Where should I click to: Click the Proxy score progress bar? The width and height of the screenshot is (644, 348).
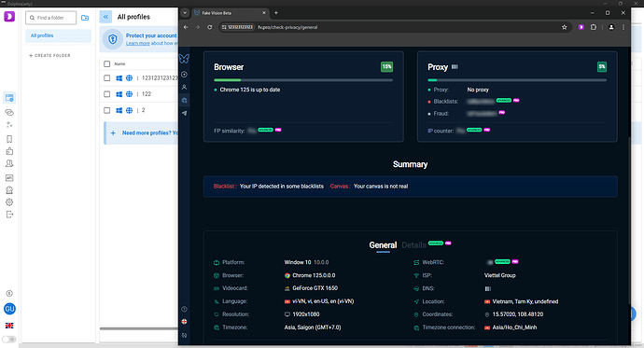pyautogui.click(x=517, y=80)
